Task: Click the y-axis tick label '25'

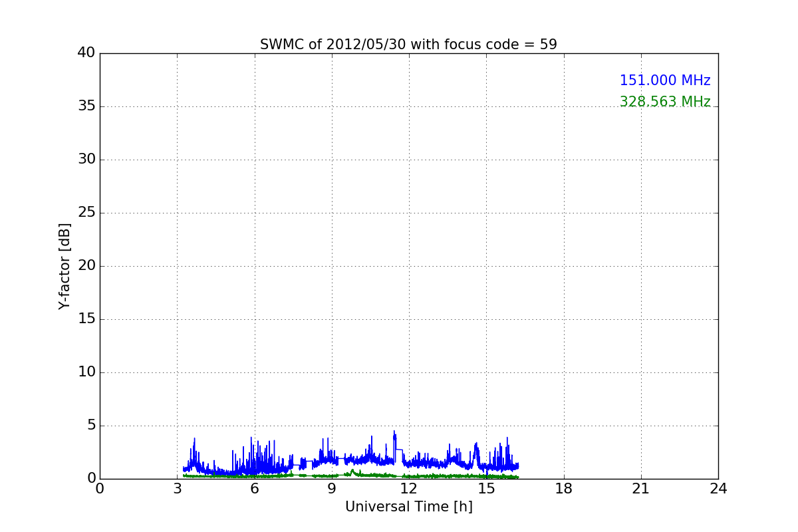Action: pos(86,212)
